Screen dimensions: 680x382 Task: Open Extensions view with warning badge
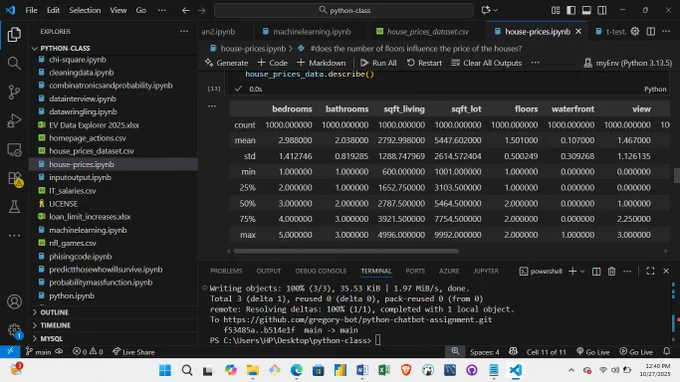click(x=15, y=179)
